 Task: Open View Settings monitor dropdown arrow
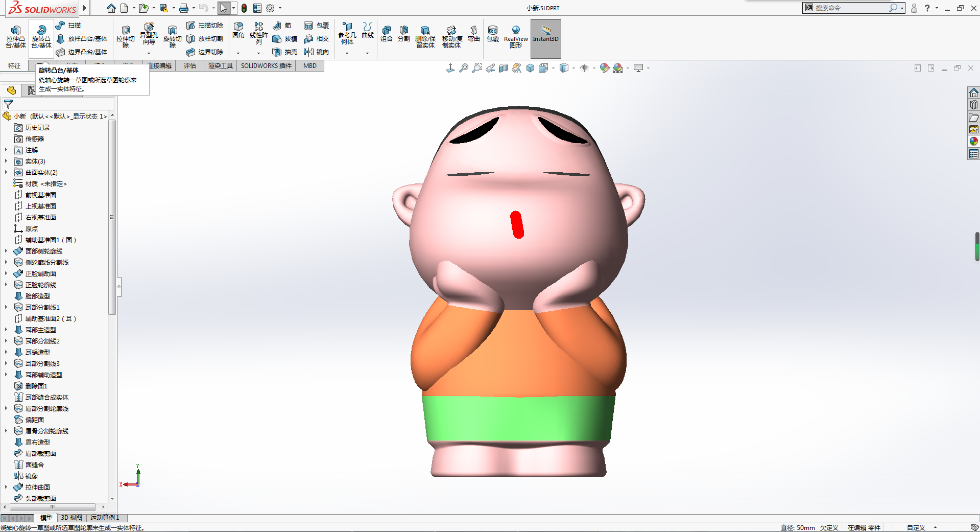(649, 68)
